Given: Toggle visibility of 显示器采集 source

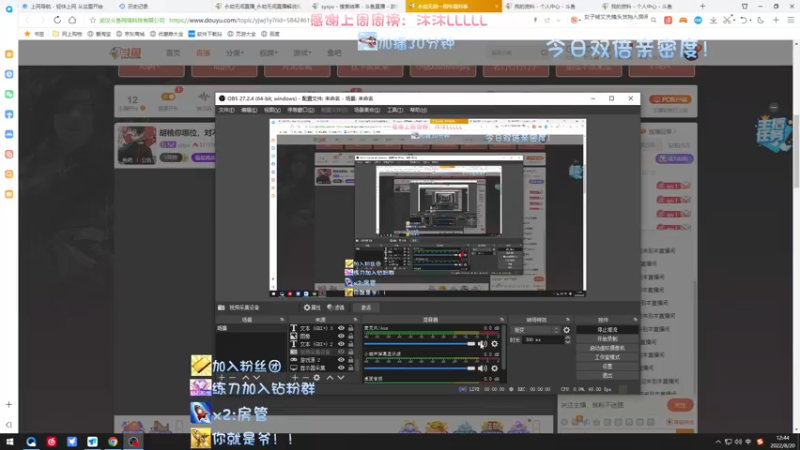Looking at the screenshot, I should [x=341, y=367].
